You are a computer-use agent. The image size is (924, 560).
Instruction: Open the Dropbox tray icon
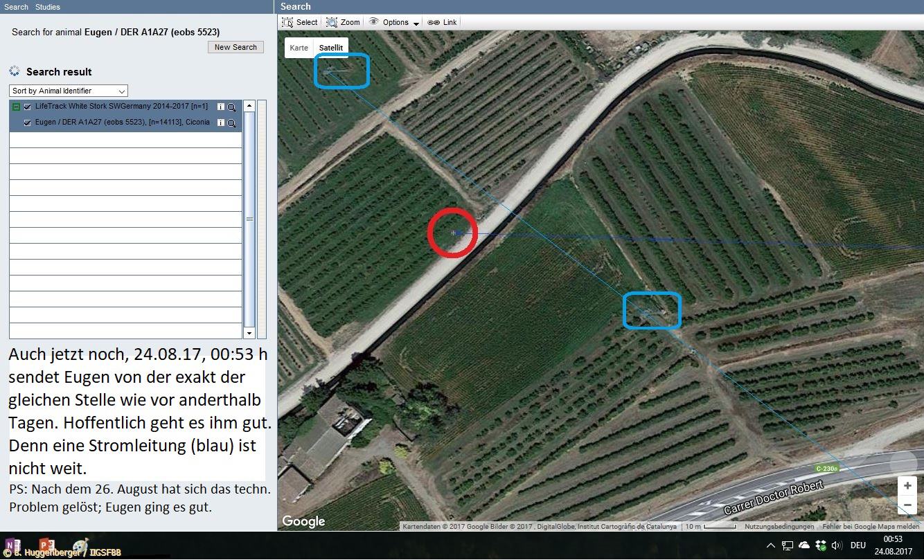pyautogui.click(x=821, y=545)
